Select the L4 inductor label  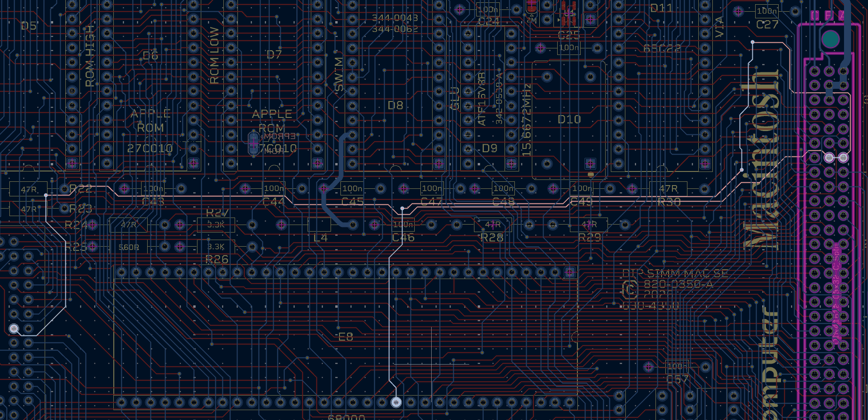tap(320, 238)
